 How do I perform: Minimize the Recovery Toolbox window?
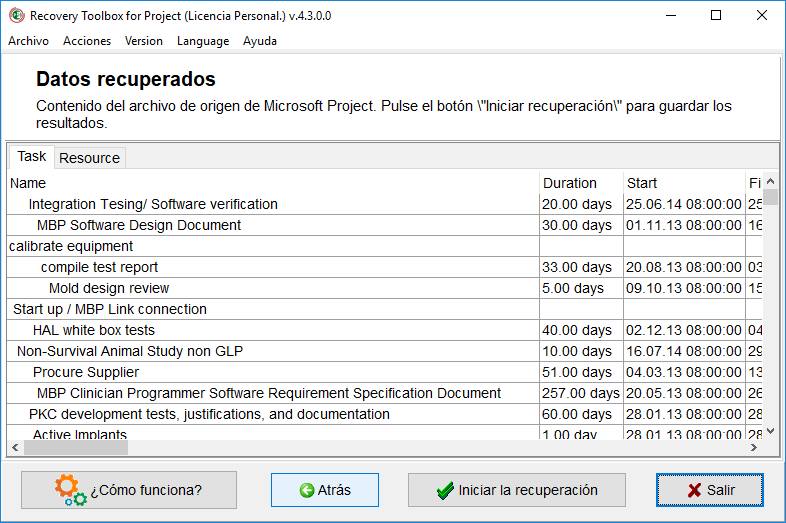click(x=671, y=16)
